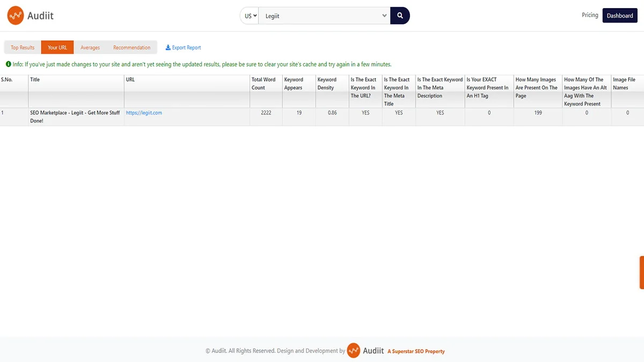Click the magnifying glass search button
Screen dimensions: 644x362
(x=400, y=16)
